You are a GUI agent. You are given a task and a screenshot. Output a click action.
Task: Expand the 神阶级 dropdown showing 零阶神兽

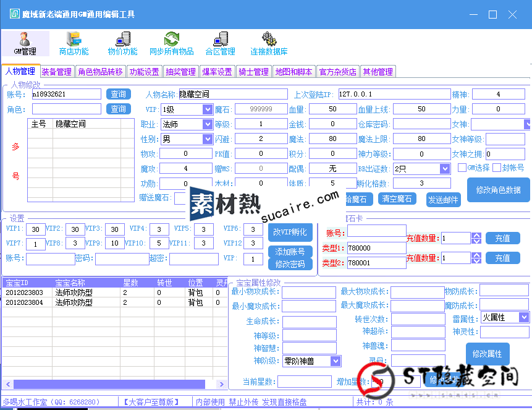click(x=336, y=361)
